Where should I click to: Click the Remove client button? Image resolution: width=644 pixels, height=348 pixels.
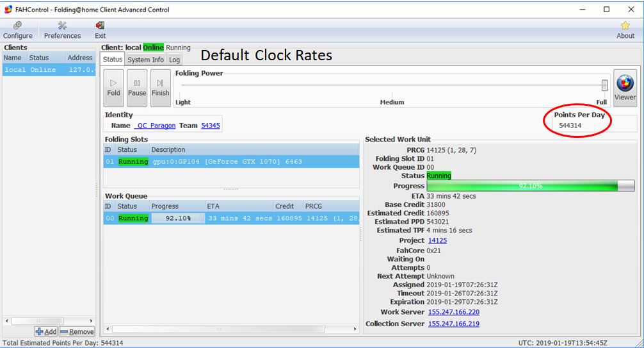point(77,331)
